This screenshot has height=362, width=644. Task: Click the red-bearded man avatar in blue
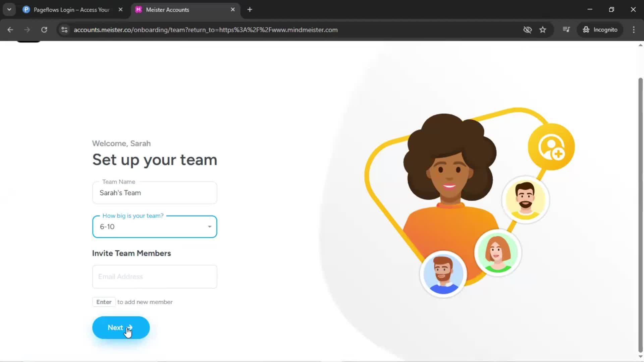(443, 274)
